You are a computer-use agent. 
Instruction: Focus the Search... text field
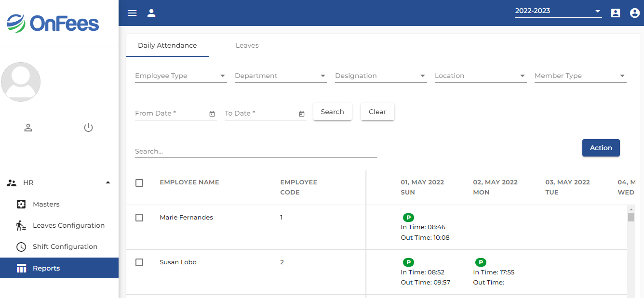point(255,151)
